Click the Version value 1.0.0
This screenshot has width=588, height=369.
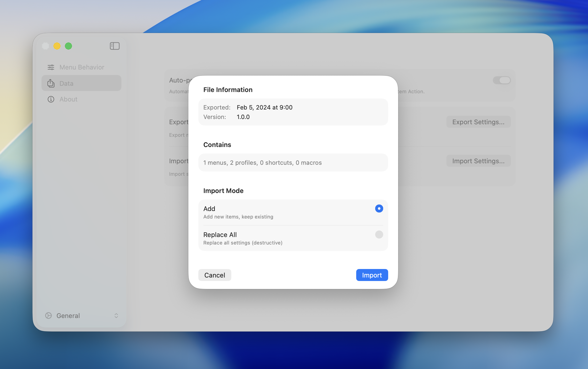(243, 117)
